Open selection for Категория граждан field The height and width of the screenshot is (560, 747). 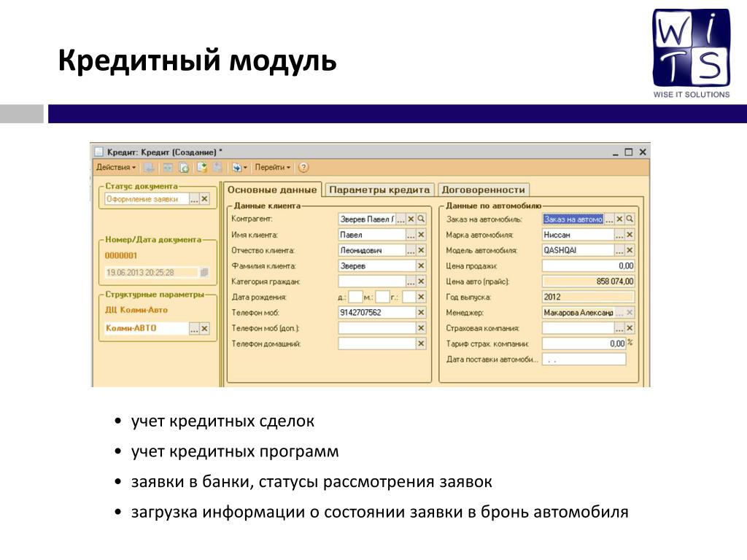[x=411, y=281]
